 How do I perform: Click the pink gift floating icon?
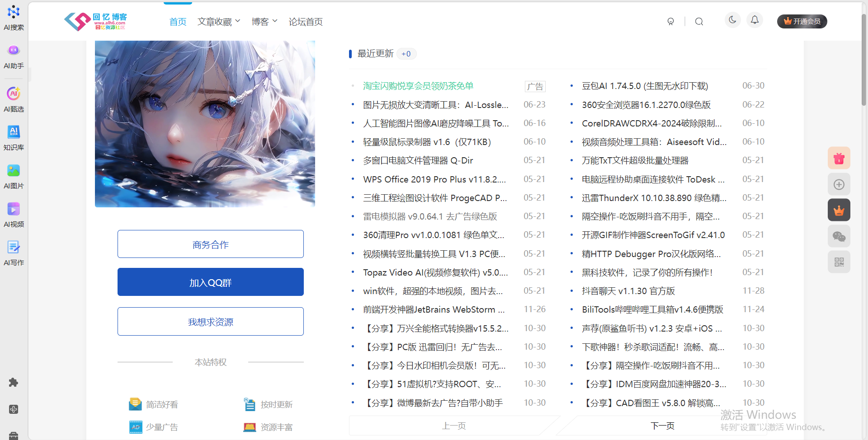(x=839, y=158)
